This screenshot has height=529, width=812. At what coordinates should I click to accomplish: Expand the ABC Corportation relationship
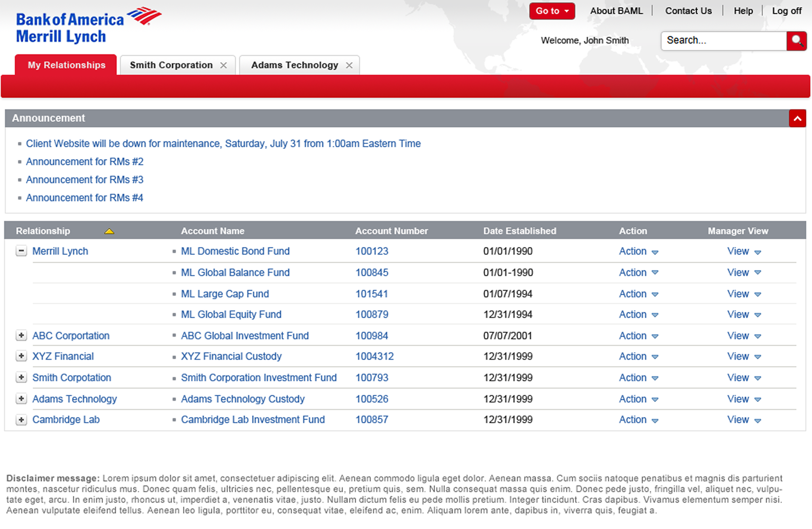coord(21,336)
